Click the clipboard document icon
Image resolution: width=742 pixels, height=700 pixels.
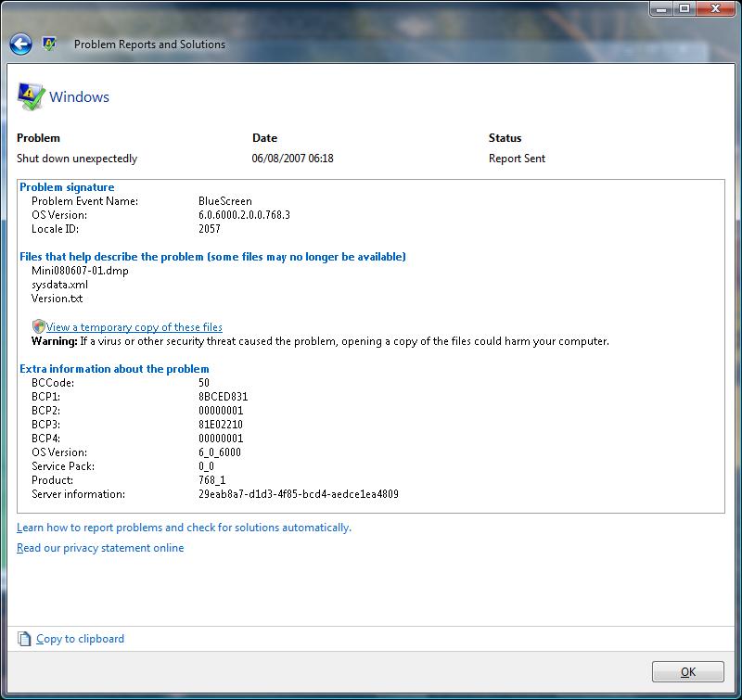[x=24, y=639]
